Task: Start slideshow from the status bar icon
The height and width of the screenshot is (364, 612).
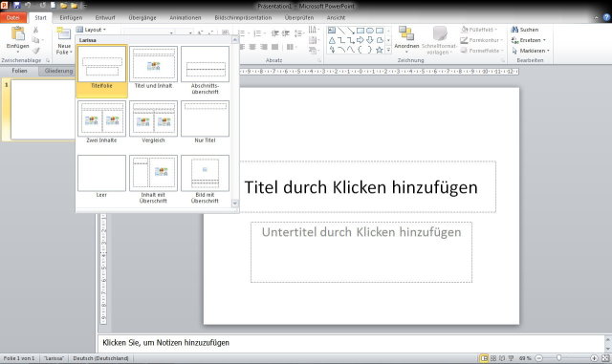Action: 511,358
